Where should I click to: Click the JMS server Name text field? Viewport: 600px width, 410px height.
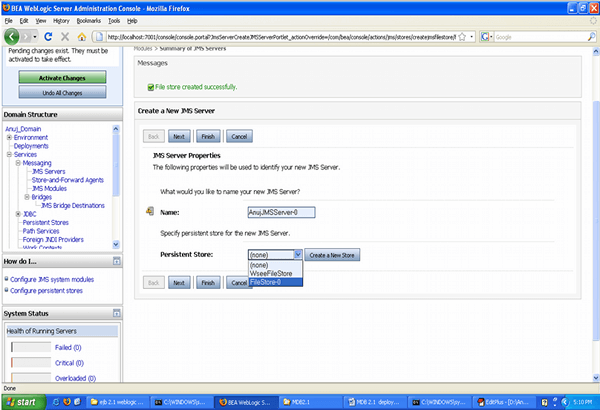(282, 212)
